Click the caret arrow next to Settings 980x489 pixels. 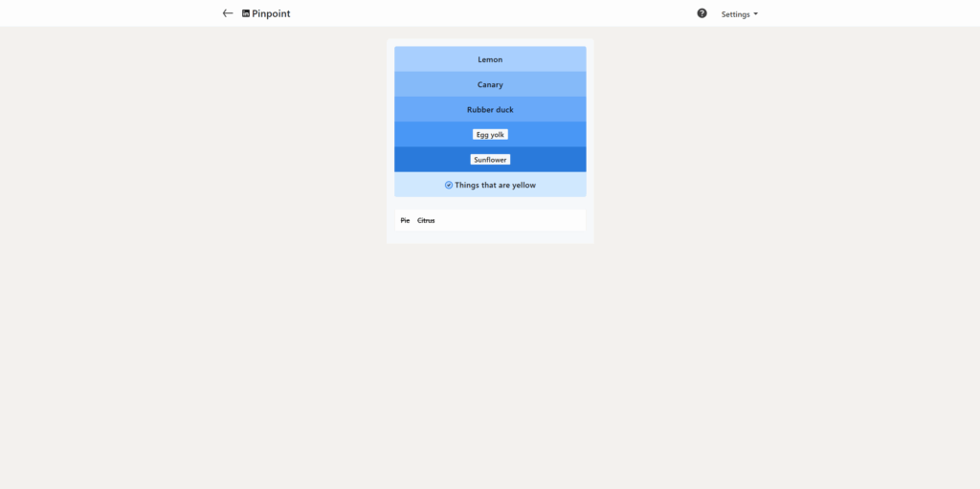pyautogui.click(x=756, y=14)
